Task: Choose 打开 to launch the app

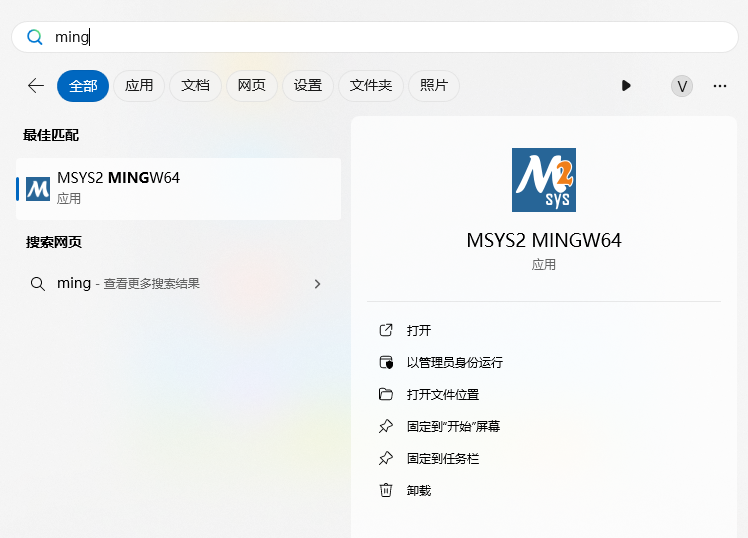Action: (x=419, y=331)
